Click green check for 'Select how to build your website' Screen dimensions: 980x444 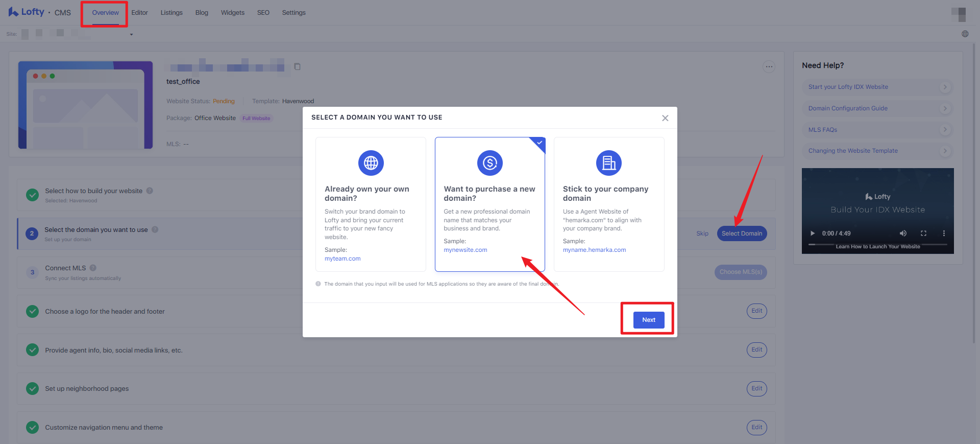click(32, 195)
